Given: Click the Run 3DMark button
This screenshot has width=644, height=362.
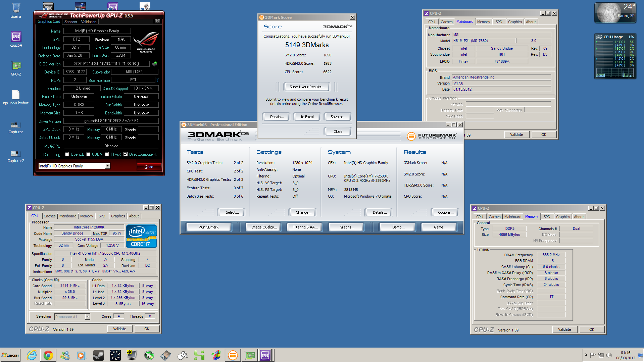Looking at the screenshot, I should [208, 227].
